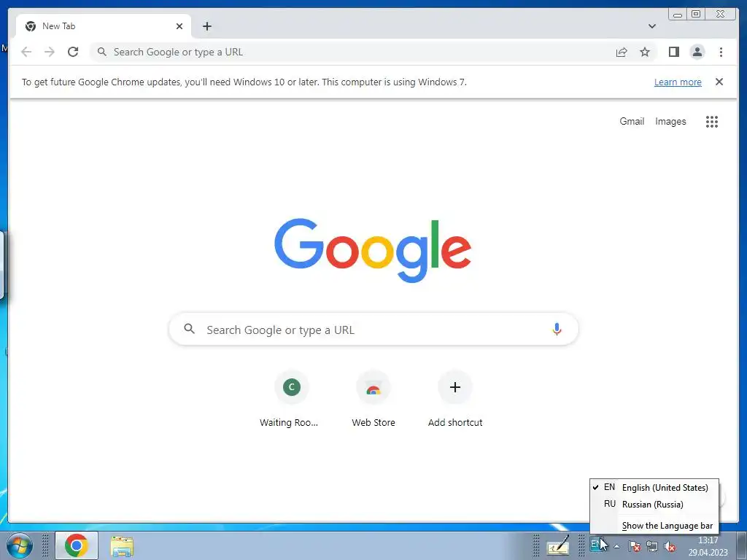
Task: Bookmark this tab with the star icon
Action: [645, 52]
